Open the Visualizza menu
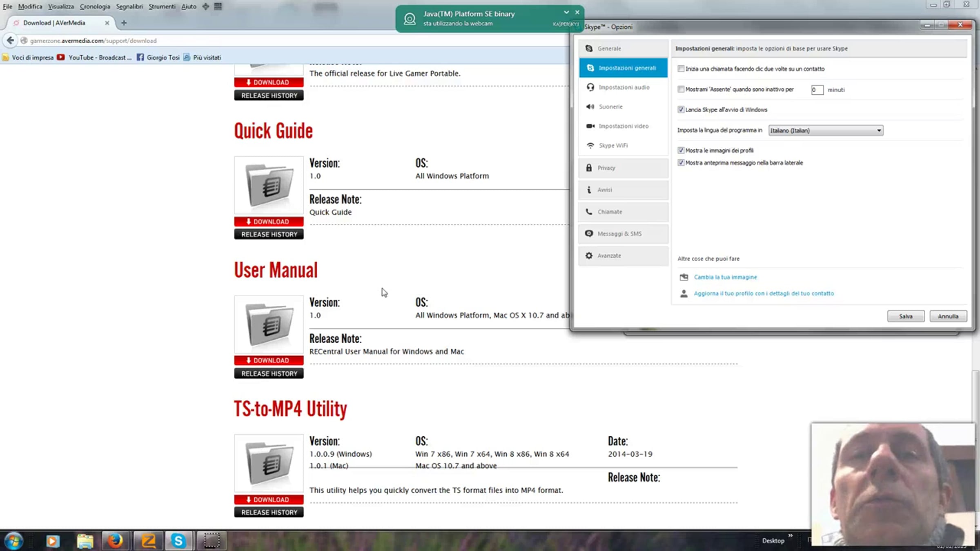The height and width of the screenshot is (551, 980). pyautogui.click(x=61, y=7)
